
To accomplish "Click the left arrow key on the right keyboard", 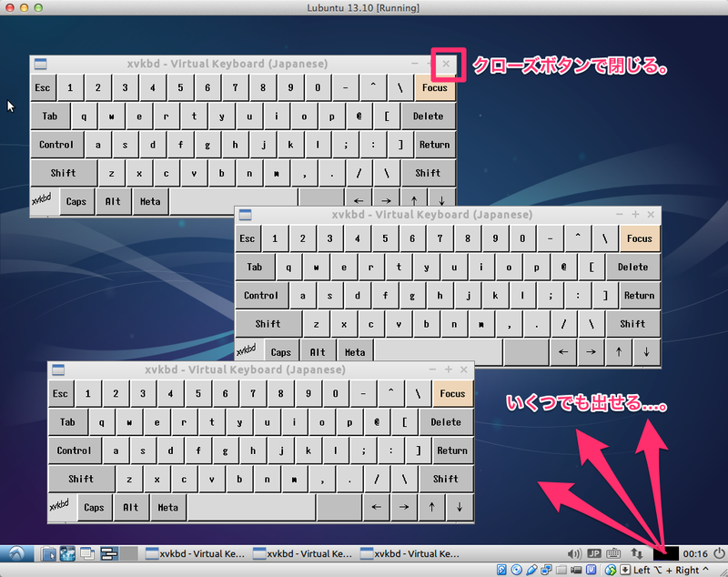I will (563, 352).
